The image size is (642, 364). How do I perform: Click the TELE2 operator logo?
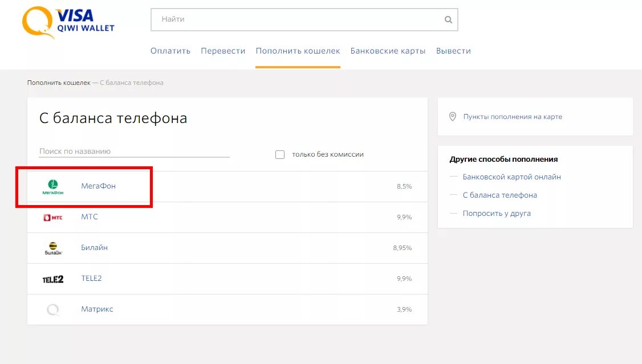[x=53, y=279]
